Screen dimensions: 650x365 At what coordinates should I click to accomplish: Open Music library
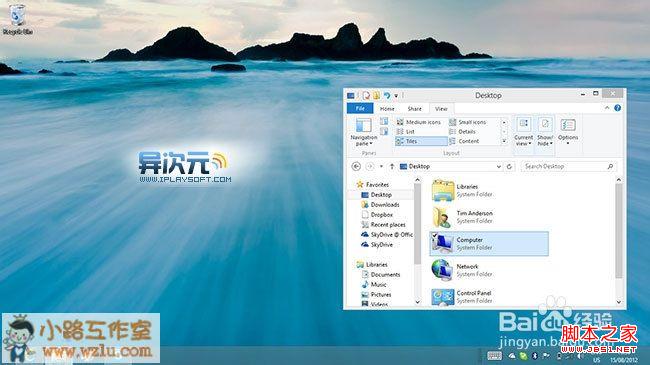point(374,285)
